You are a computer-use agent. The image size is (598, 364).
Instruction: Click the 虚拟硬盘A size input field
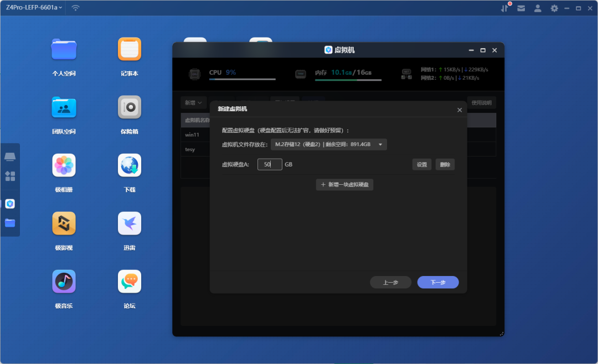pyautogui.click(x=270, y=164)
